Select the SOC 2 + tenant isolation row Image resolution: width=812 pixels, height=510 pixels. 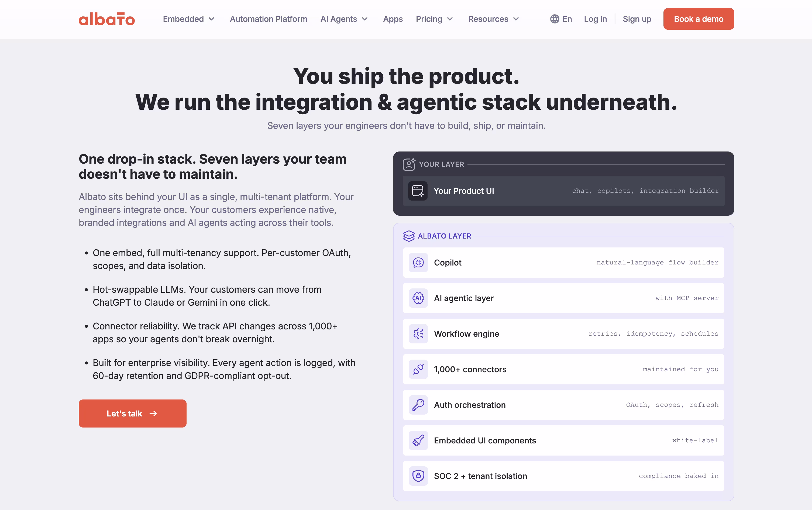pos(563,476)
